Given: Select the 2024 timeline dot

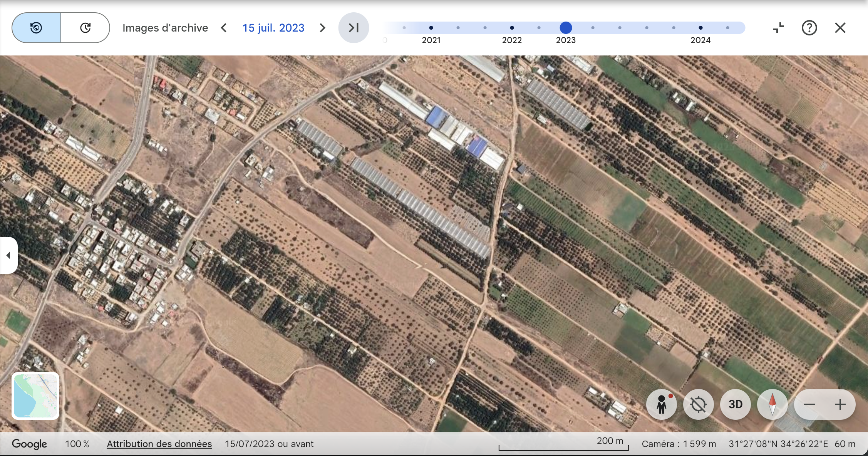Looking at the screenshot, I should tap(700, 28).
